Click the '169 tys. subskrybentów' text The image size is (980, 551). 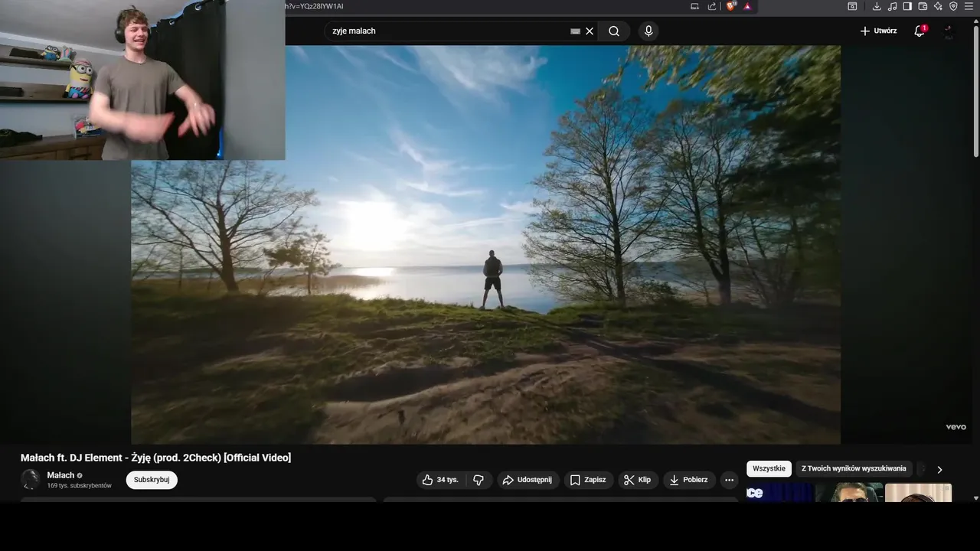point(80,486)
